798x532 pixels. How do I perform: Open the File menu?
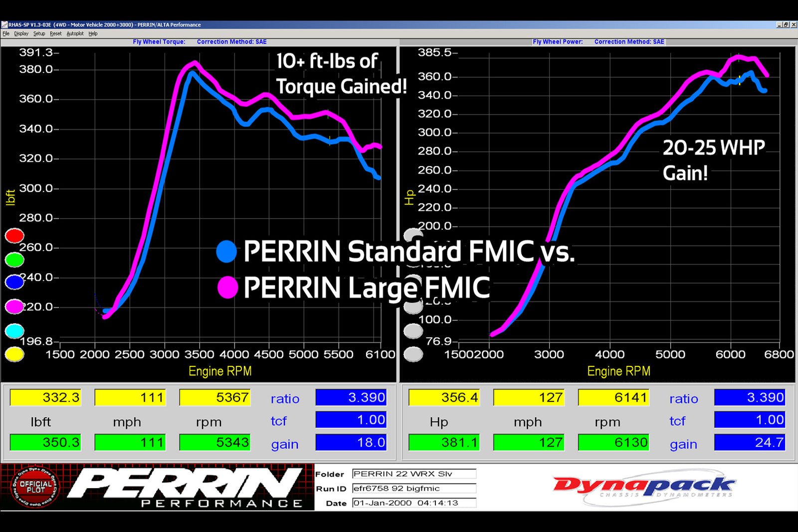pos(6,34)
